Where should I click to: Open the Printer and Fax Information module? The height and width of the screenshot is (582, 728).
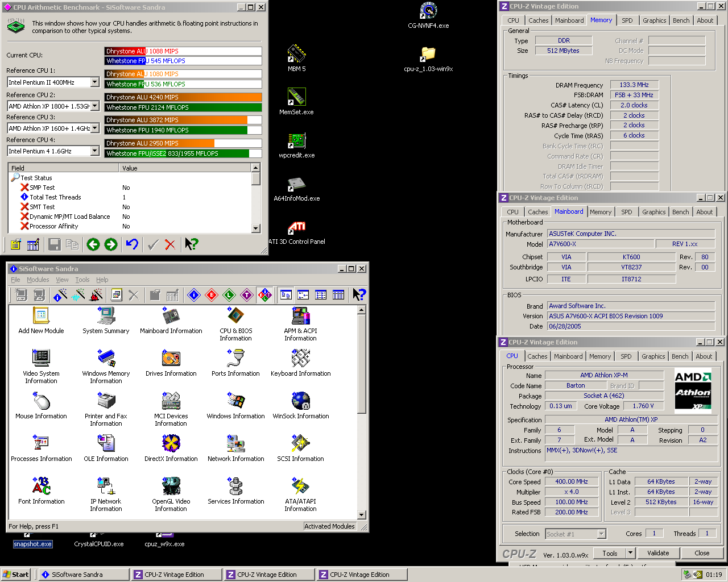[x=106, y=409]
